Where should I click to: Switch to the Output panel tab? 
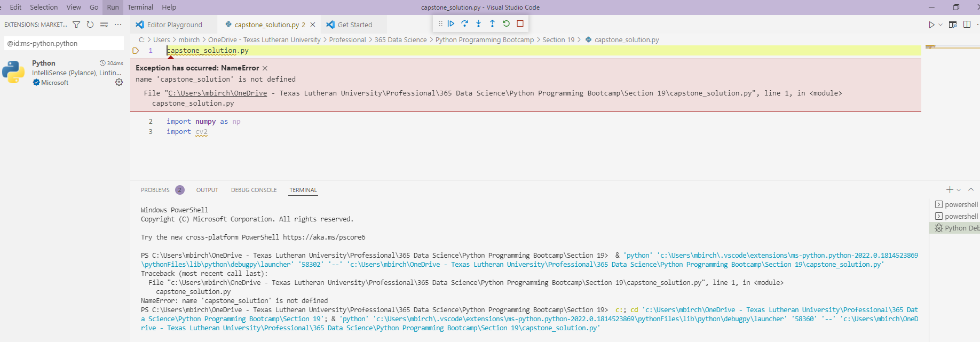pos(207,190)
